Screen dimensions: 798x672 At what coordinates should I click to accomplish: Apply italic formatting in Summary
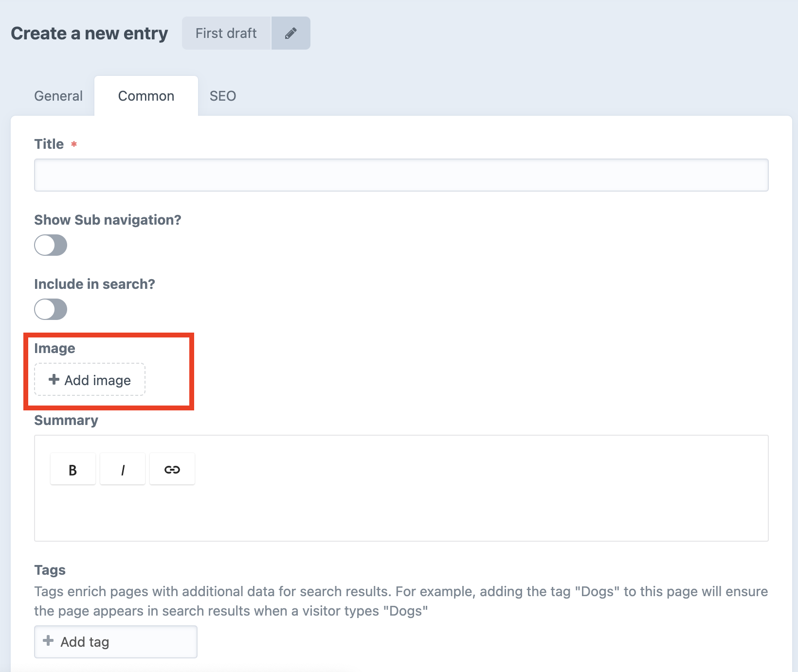pos(123,469)
